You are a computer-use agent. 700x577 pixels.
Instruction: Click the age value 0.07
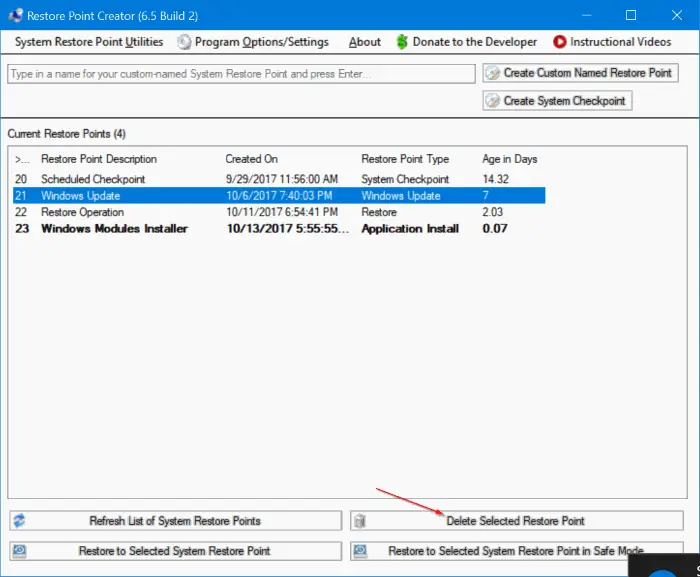point(495,229)
